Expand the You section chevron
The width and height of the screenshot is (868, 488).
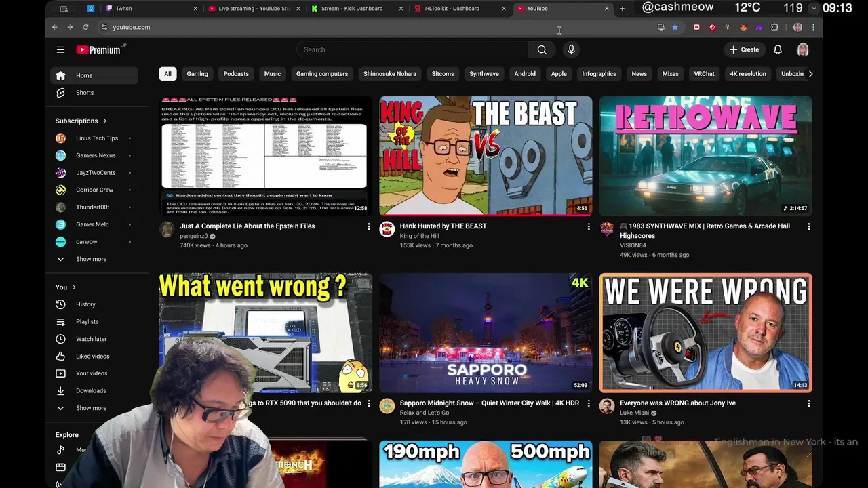(74, 287)
